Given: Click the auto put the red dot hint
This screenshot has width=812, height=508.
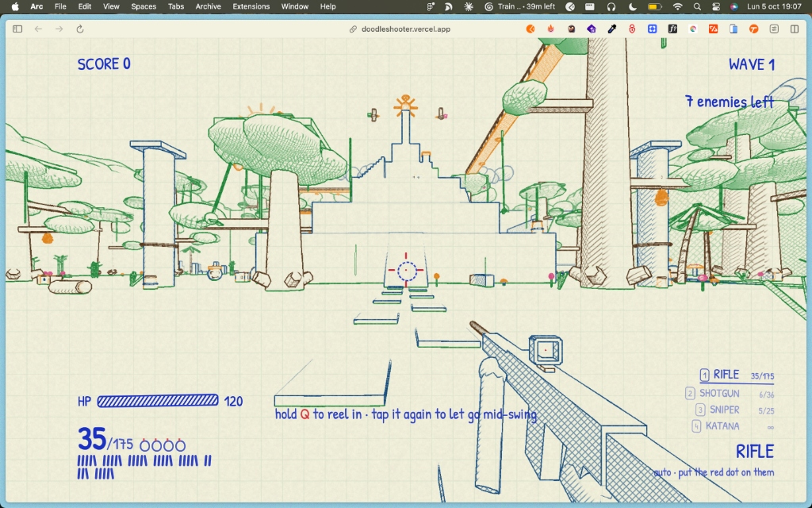Looking at the screenshot, I should point(714,472).
